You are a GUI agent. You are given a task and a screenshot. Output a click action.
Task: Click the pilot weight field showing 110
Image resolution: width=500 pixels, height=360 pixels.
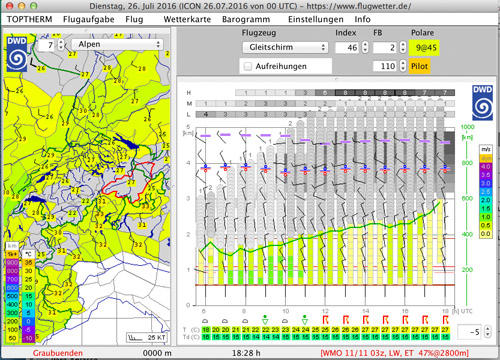click(385, 66)
